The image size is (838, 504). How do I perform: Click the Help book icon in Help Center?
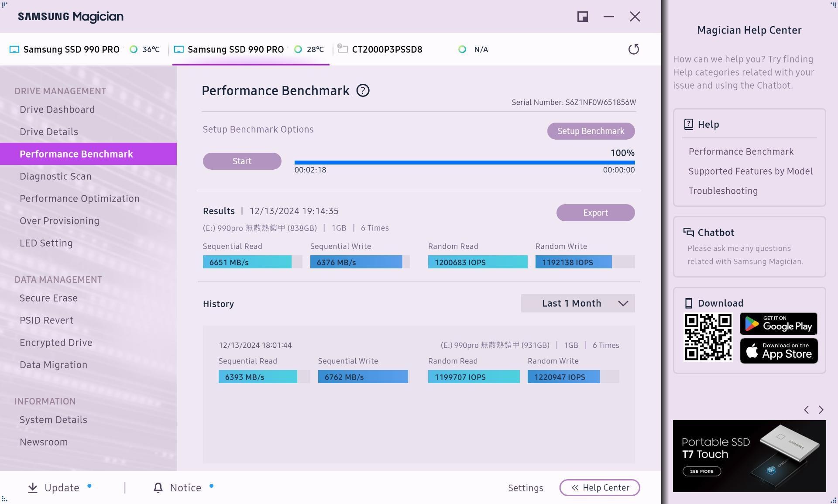click(688, 124)
